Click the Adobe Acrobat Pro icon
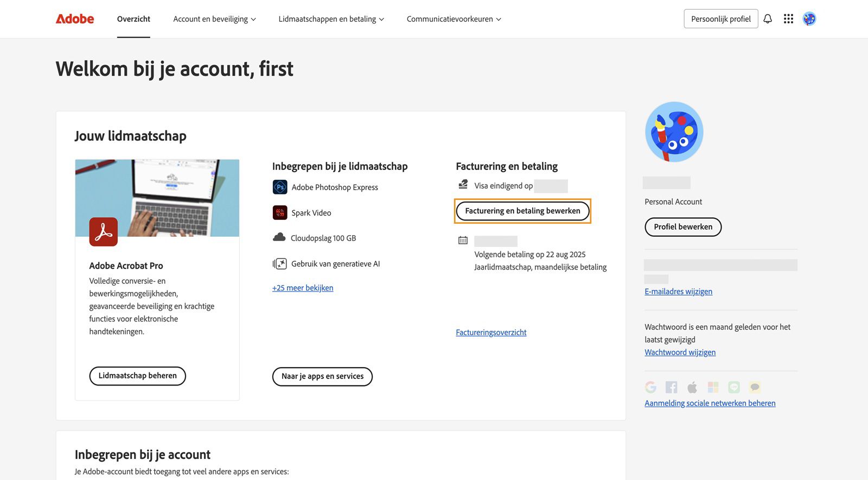The image size is (868, 480). 104,232
